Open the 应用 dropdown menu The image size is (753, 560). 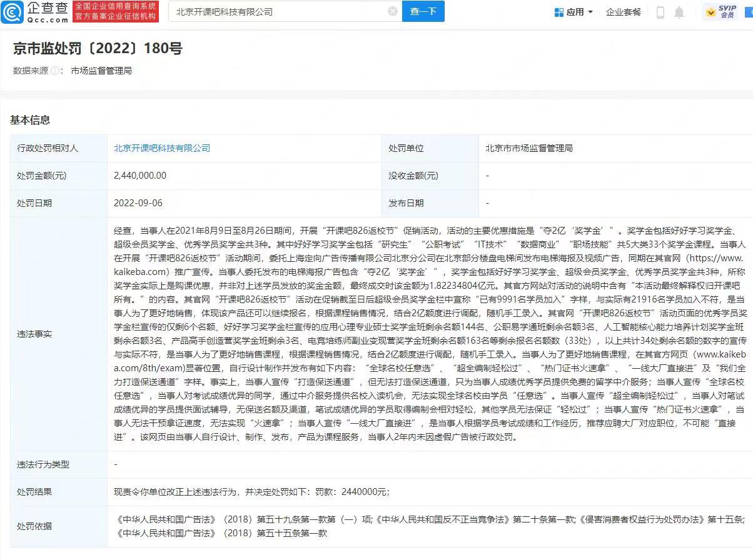[x=574, y=12]
